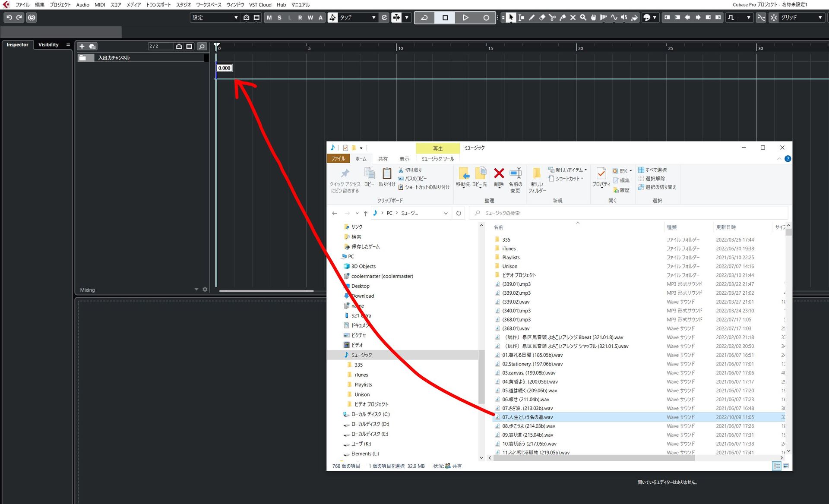Select the Draw pencil tool
The image size is (829, 504).
click(532, 18)
